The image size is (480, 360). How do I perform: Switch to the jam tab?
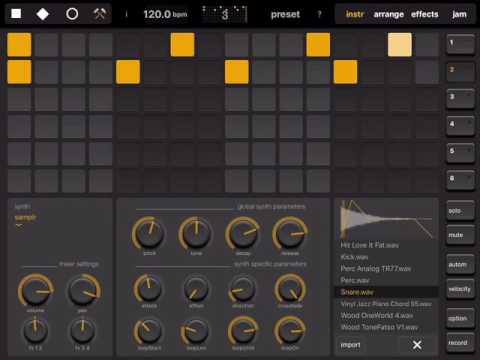click(x=459, y=14)
